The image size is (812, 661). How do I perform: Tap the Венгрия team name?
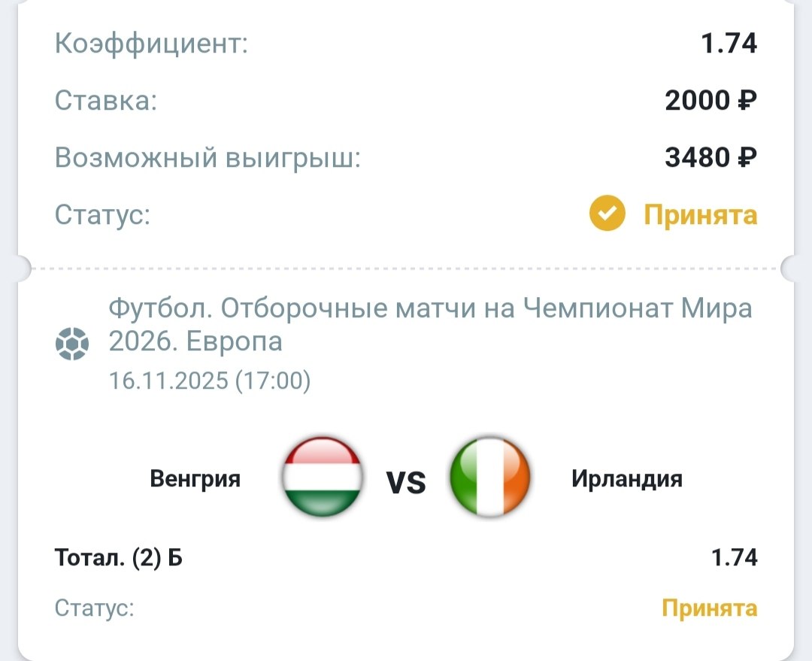pos(195,478)
